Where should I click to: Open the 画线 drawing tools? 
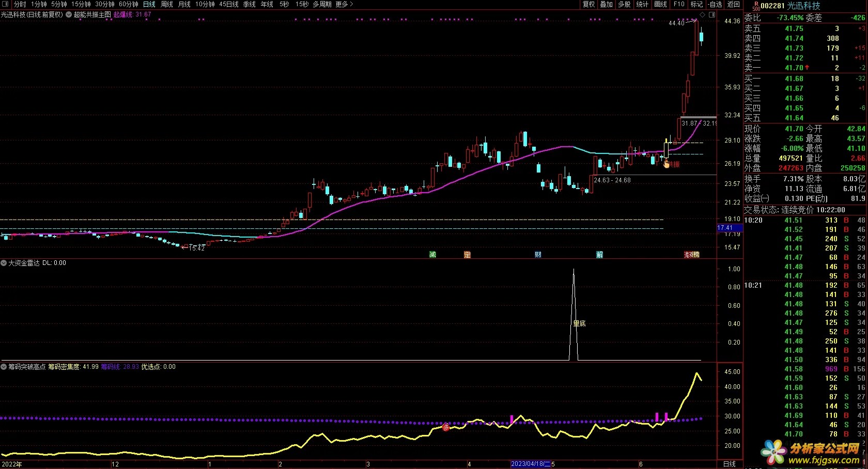tap(661, 4)
